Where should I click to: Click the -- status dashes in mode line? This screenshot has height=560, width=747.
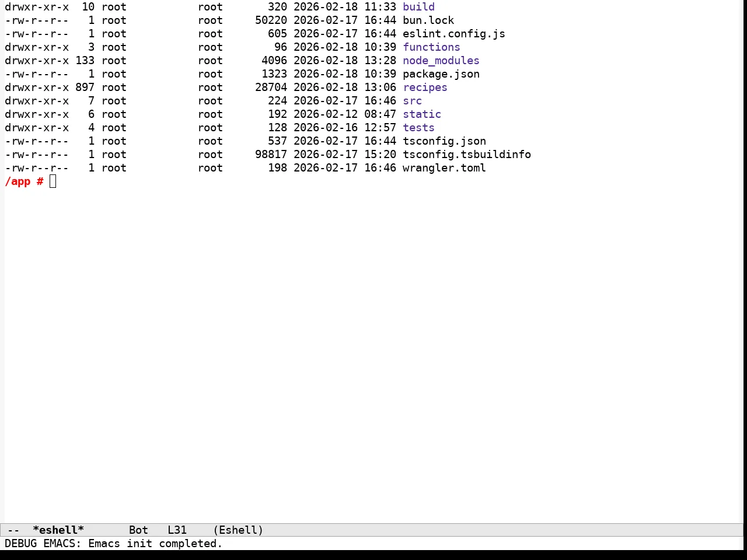pos(13,530)
